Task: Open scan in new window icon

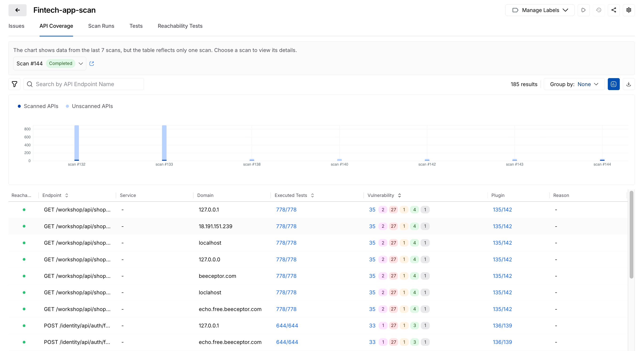Action: pos(92,64)
